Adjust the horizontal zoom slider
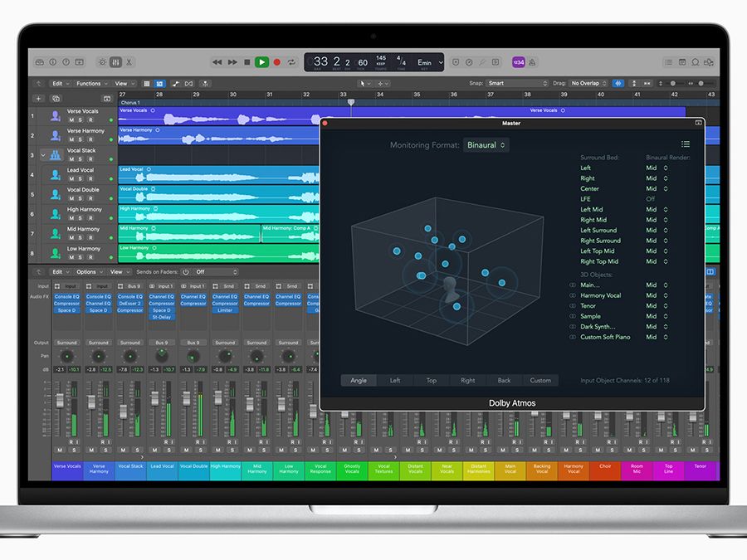The width and height of the screenshot is (747, 560). [x=700, y=83]
